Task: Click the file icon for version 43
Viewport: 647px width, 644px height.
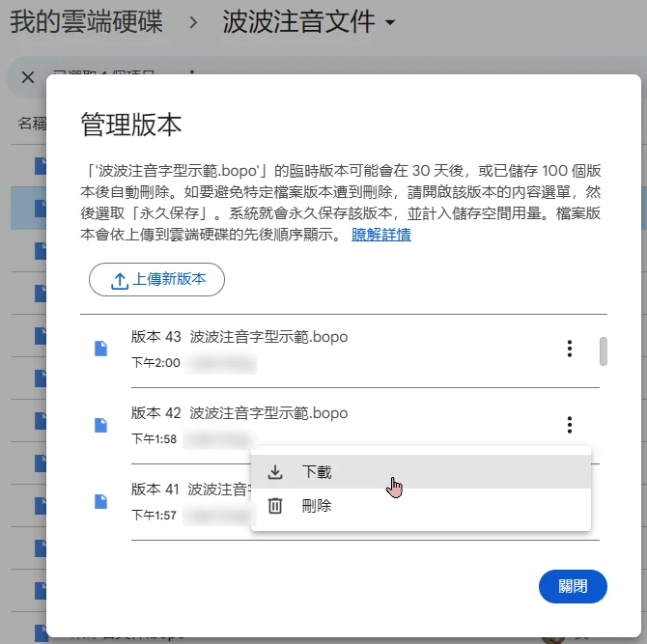Action: (100, 349)
